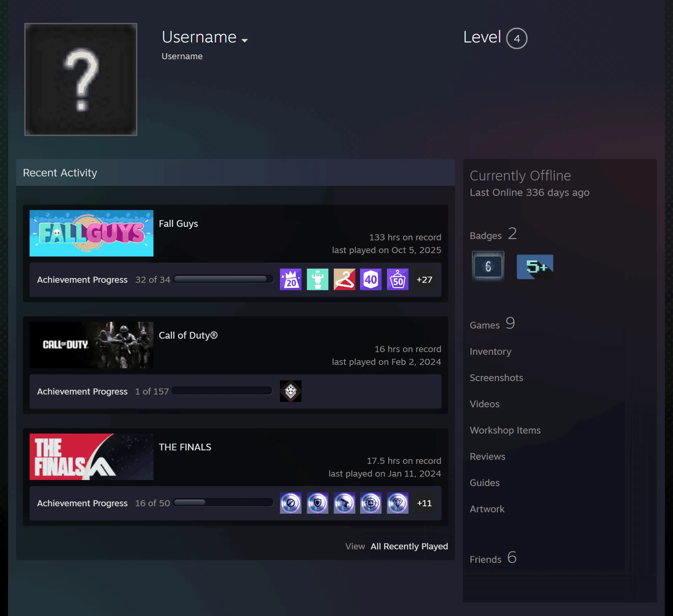Click THE FINALS shield achievement icon
The width and height of the screenshot is (673, 616).
point(318,503)
